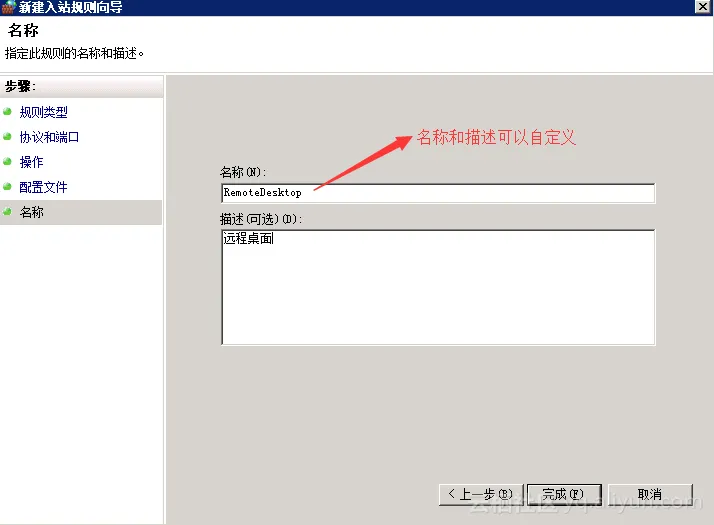Click the 步骤: heading in sidebar
The width and height of the screenshot is (714, 525).
click(20, 86)
